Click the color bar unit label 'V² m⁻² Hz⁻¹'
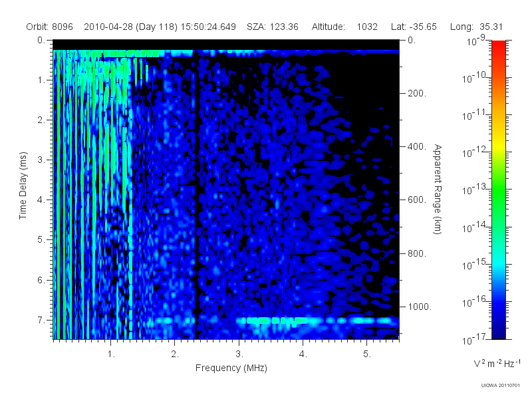The image size is (532, 399). tap(497, 363)
